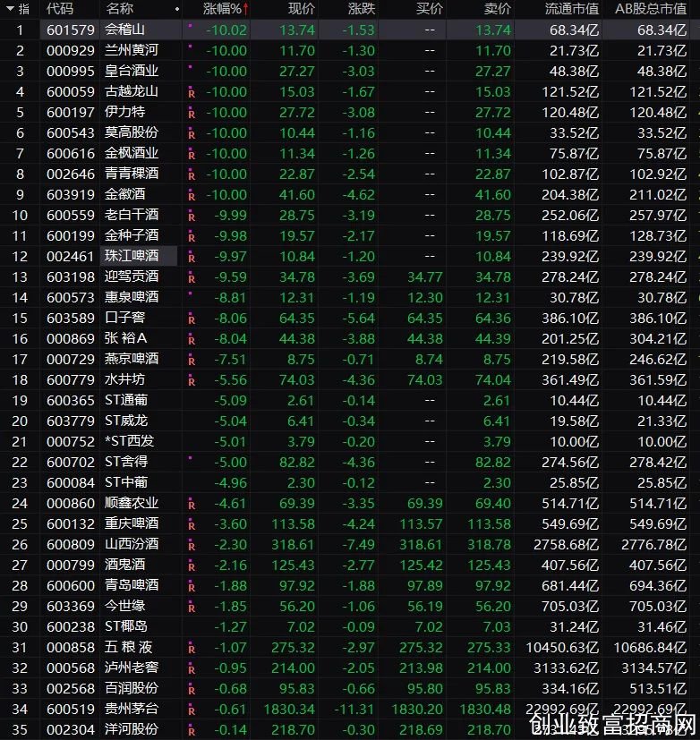Click the R icon on 重庆啤酒 row
Screen dimensions: 700x740
(x=192, y=525)
